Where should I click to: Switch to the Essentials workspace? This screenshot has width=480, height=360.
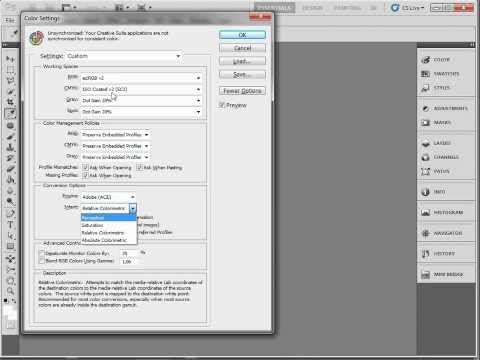click(x=275, y=8)
